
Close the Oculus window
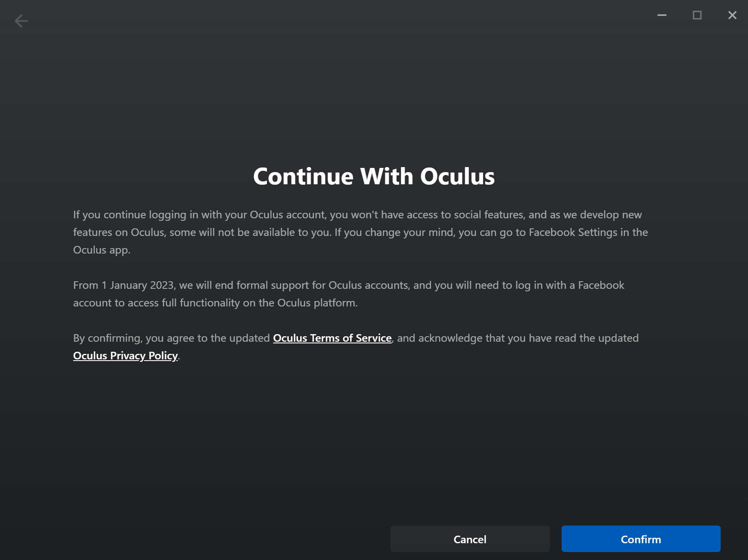732,15
